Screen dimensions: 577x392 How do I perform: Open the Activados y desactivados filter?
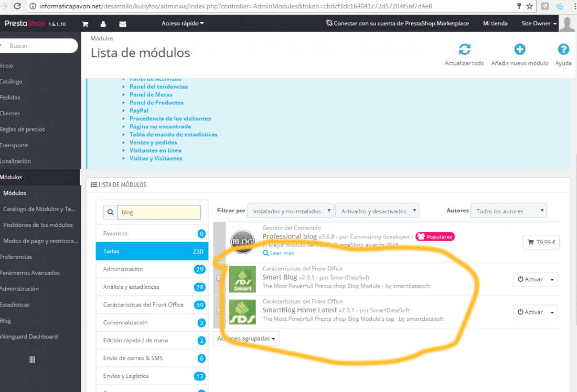pyautogui.click(x=377, y=211)
